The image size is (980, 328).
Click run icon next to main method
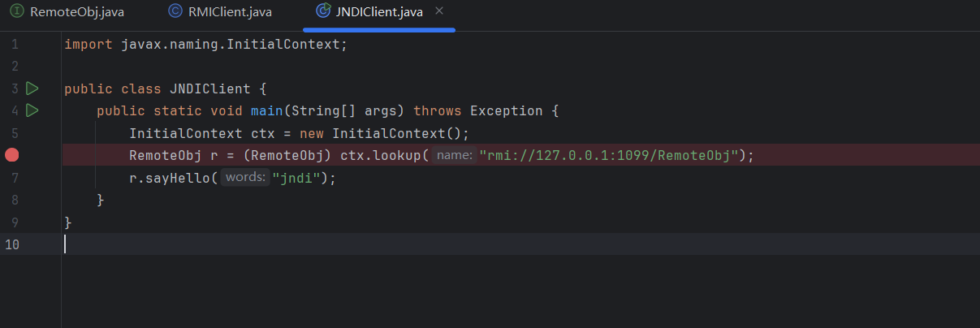pyautogui.click(x=32, y=110)
